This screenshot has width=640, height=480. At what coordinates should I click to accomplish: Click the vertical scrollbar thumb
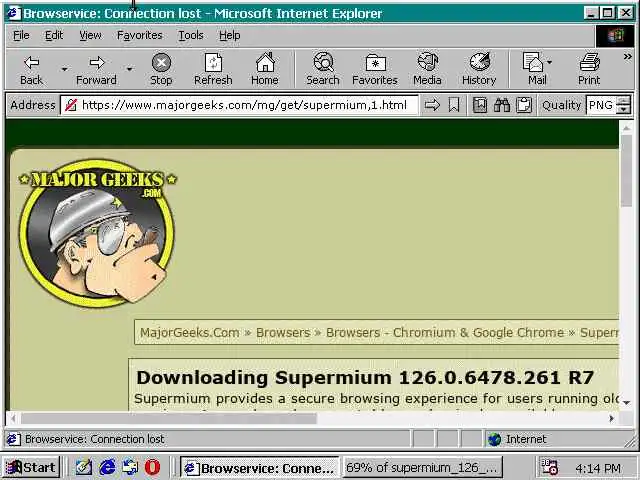(626, 171)
